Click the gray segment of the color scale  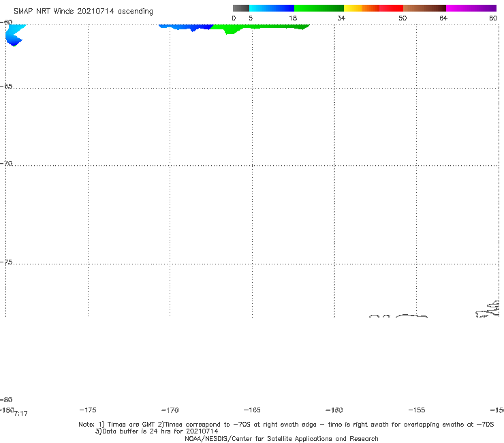pos(241,8)
